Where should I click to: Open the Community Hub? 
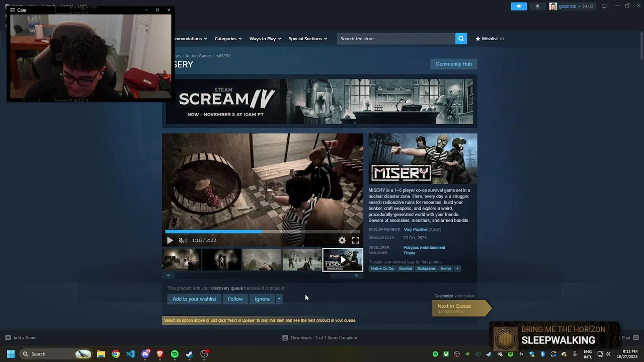[453, 64]
